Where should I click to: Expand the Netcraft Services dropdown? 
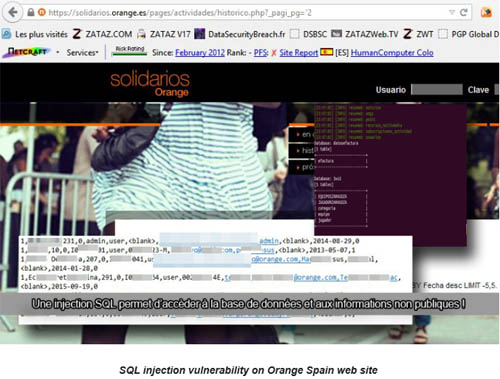point(82,53)
